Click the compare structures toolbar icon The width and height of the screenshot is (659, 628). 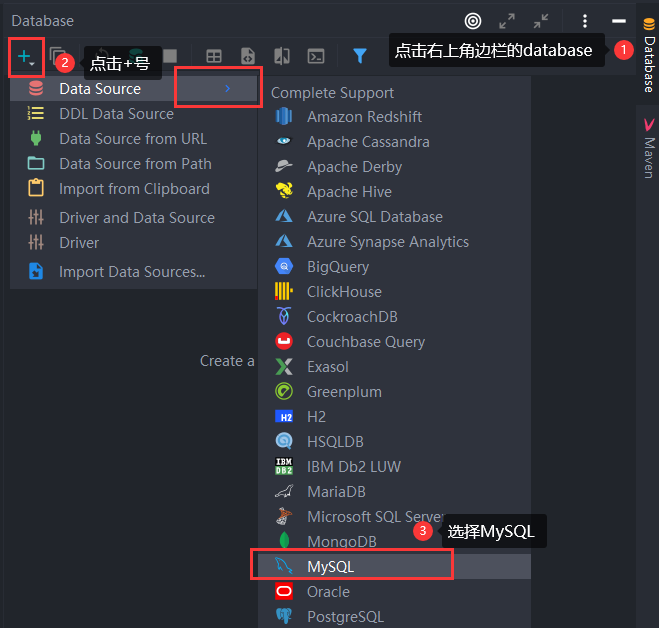282,56
